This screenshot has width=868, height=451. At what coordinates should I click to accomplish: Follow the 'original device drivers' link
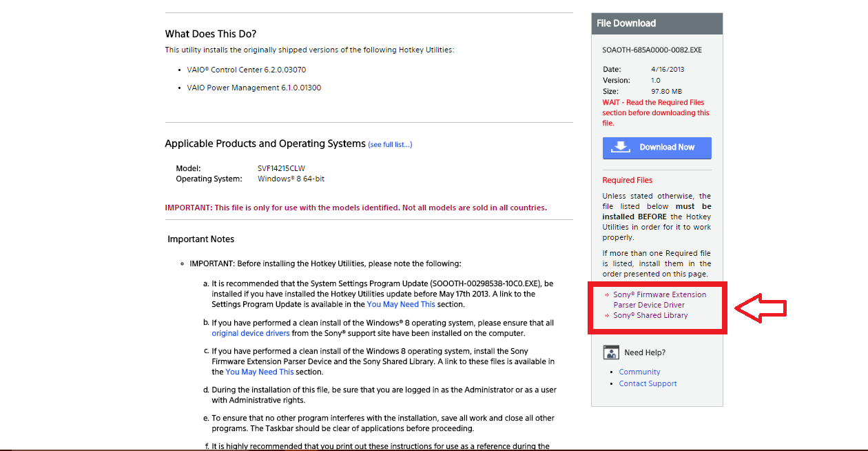tap(250, 333)
